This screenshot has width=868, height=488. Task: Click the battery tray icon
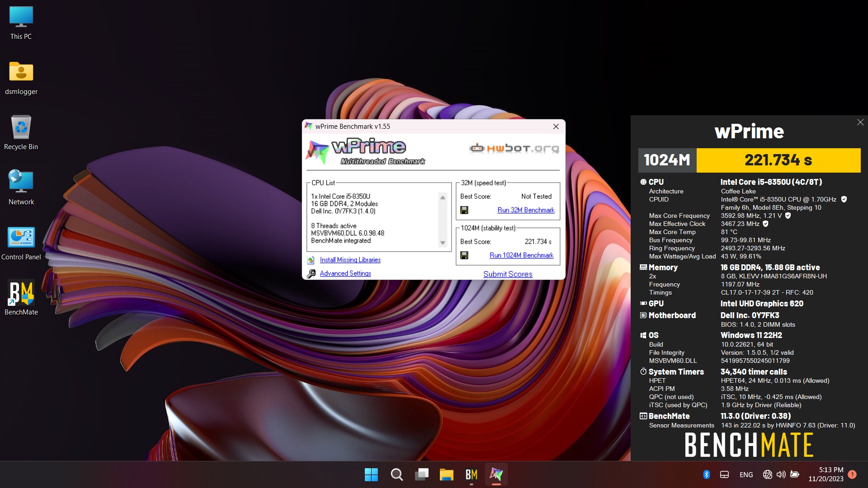tap(795, 474)
